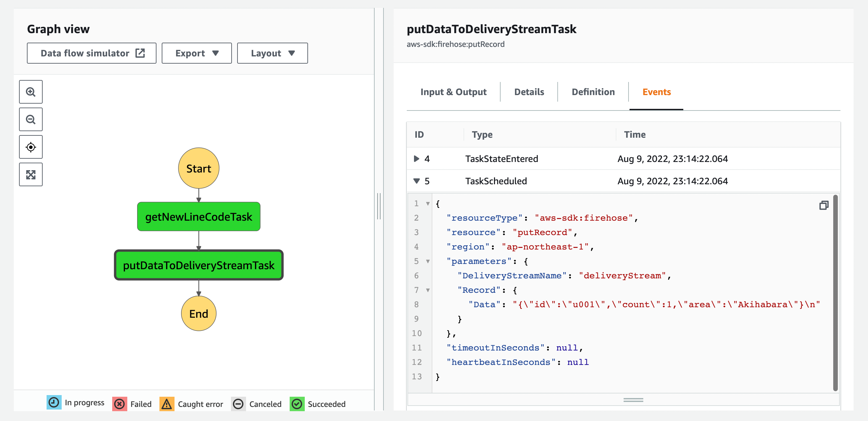Click the zoom in magnifier icon
Screen dimensions: 868x421
(31, 92)
